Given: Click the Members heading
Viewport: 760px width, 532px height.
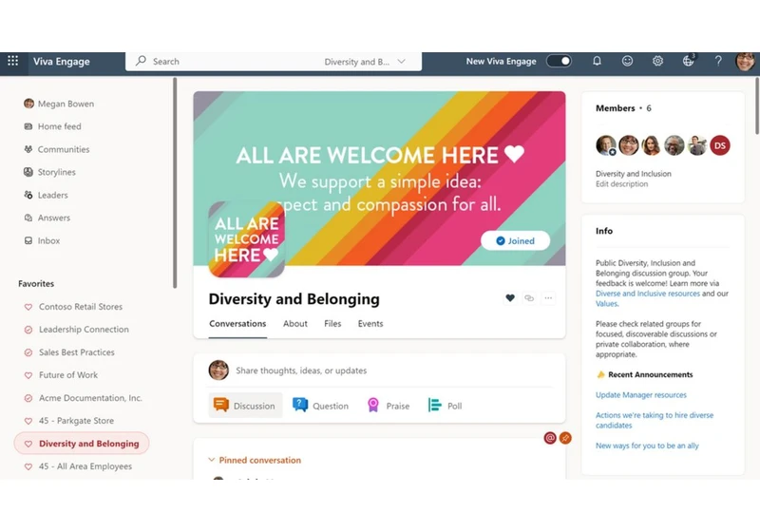Looking at the screenshot, I should (615, 108).
